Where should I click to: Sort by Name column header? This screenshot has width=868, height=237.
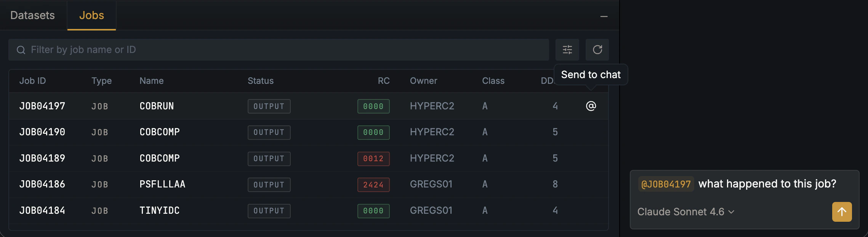(151, 81)
